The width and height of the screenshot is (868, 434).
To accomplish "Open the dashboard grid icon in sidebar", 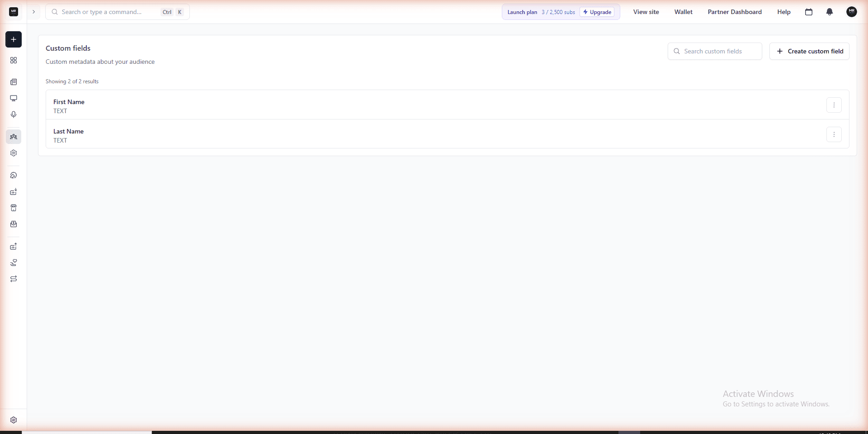I will pos(14,60).
